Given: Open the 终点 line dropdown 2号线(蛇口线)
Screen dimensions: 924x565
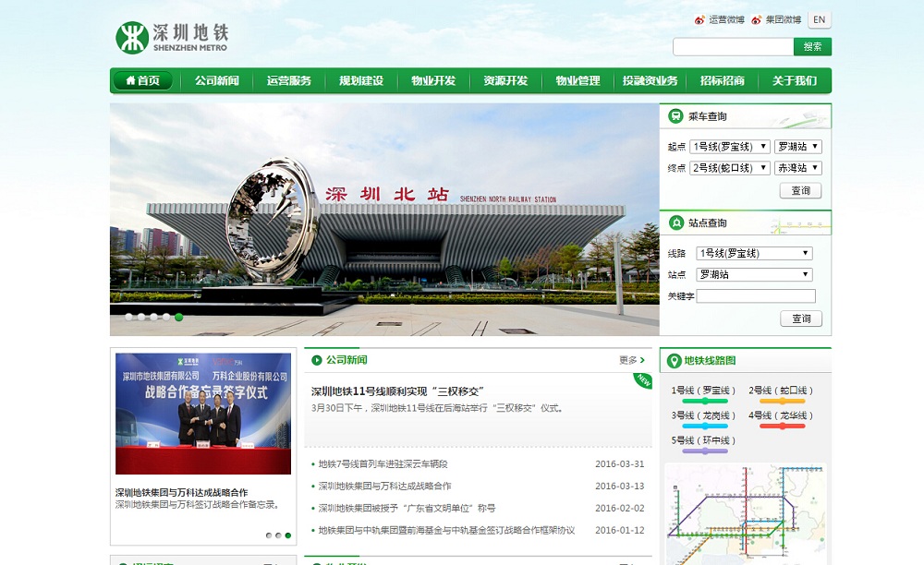Looking at the screenshot, I should click(730, 168).
